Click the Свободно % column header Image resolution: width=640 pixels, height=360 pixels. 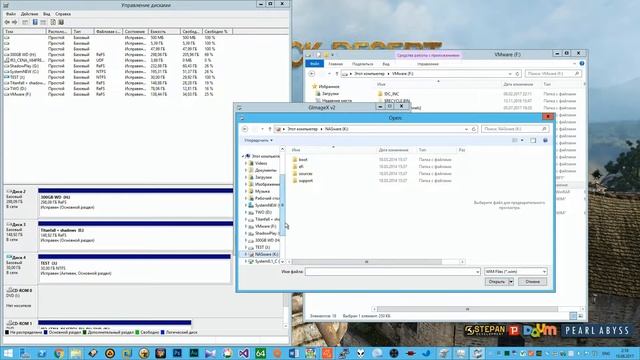coord(217,31)
